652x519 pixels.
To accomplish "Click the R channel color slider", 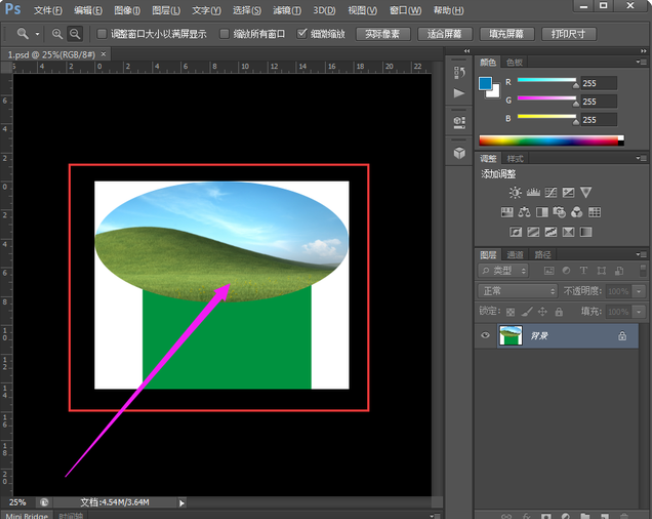I will [x=546, y=80].
